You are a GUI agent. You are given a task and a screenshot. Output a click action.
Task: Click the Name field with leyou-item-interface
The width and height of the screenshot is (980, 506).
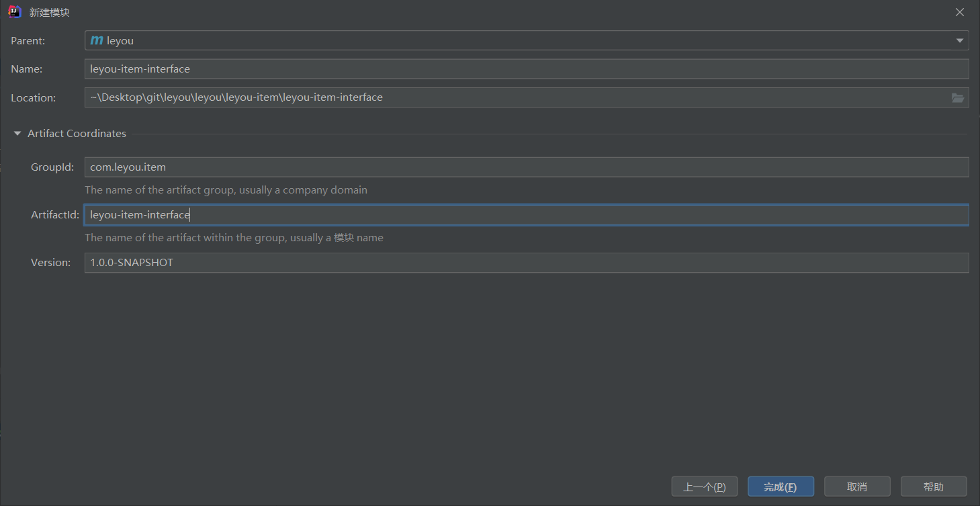click(x=527, y=69)
